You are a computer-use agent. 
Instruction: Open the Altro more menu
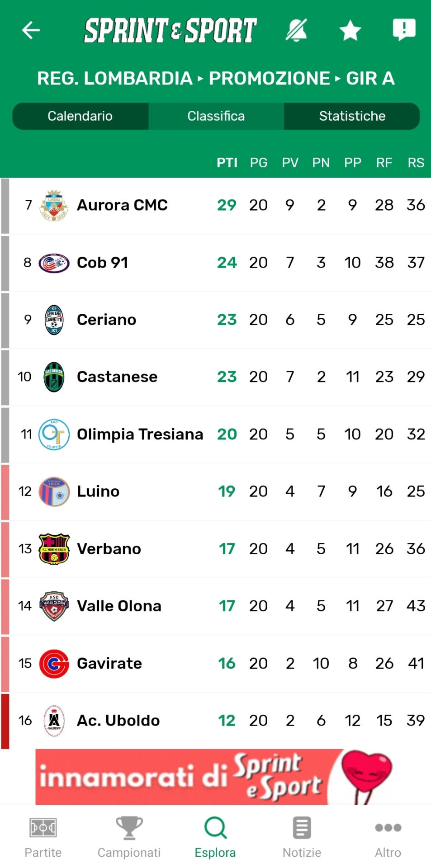388,837
